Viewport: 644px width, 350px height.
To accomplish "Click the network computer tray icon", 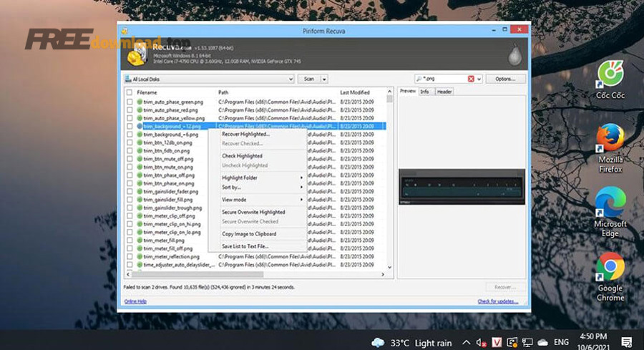I will pyautogui.click(x=527, y=342).
